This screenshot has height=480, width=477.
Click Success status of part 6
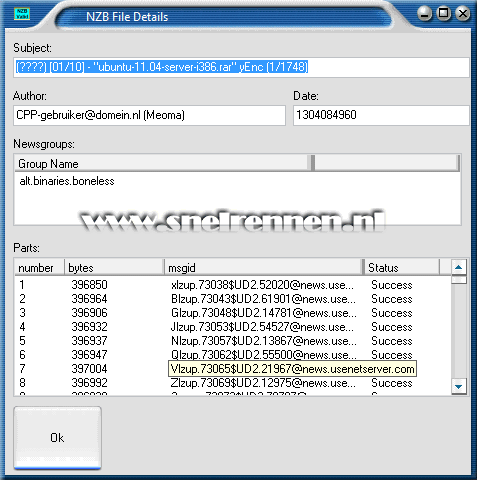[392, 355]
